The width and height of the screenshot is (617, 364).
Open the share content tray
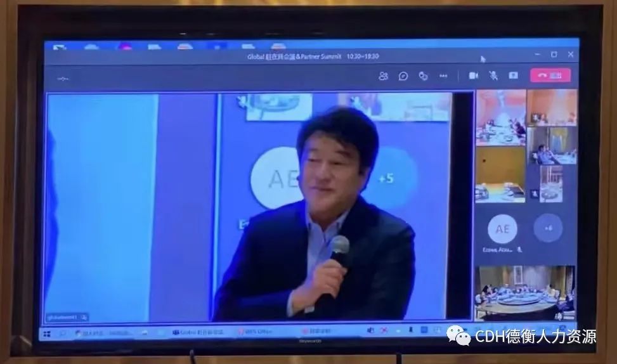[x=513, y=75]
